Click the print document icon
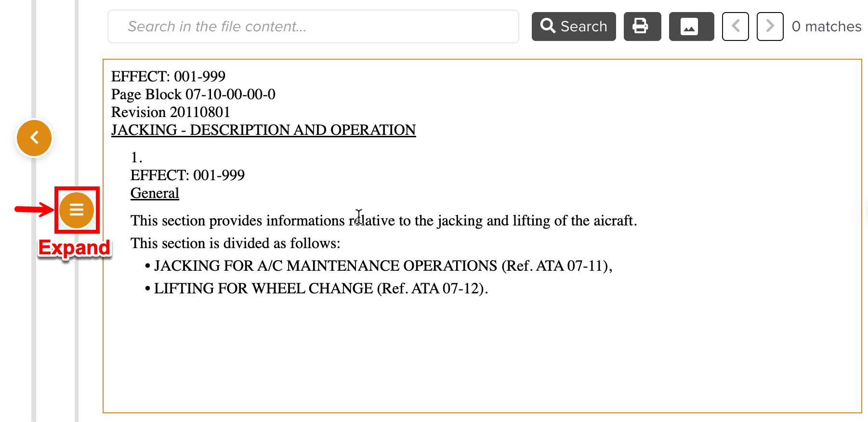 [642, 26]
